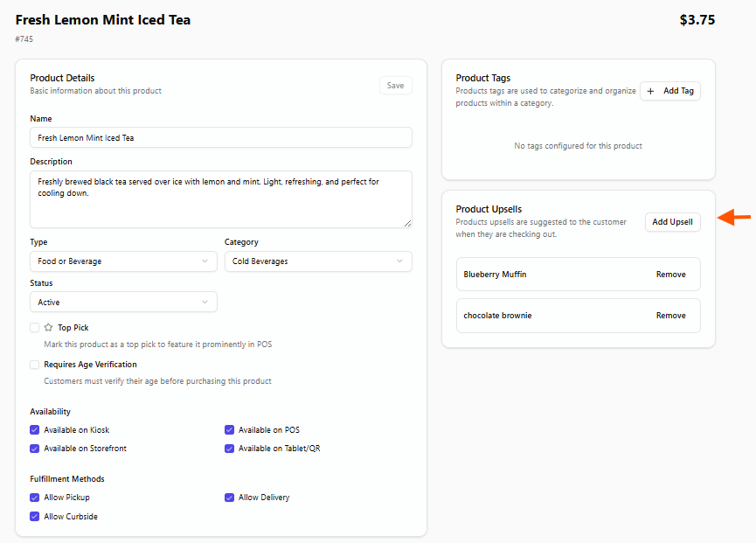Check Requires Age Verification

click(35, 365)
